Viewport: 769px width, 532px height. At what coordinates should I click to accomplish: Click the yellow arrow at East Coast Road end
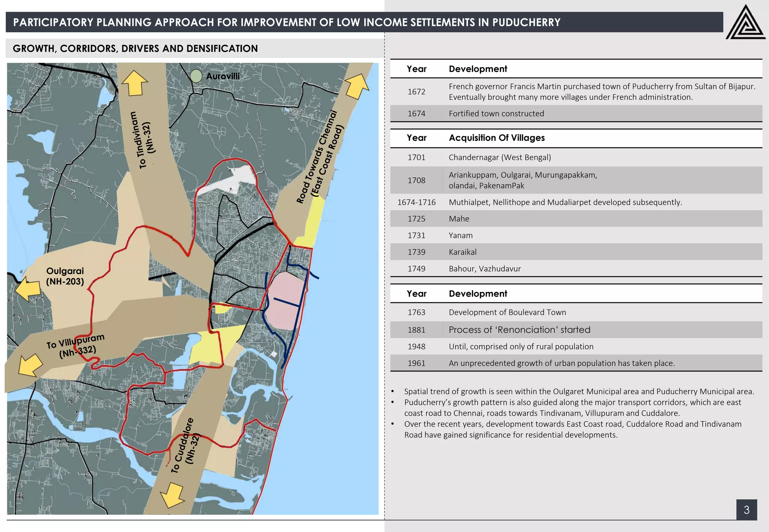(357, 86)
